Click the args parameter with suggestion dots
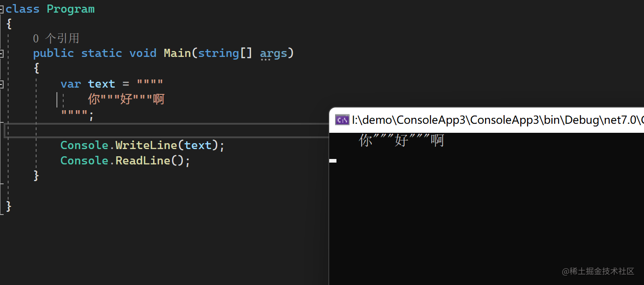Image resolution: width=644 pixels, height=285 pixels. 273,54
